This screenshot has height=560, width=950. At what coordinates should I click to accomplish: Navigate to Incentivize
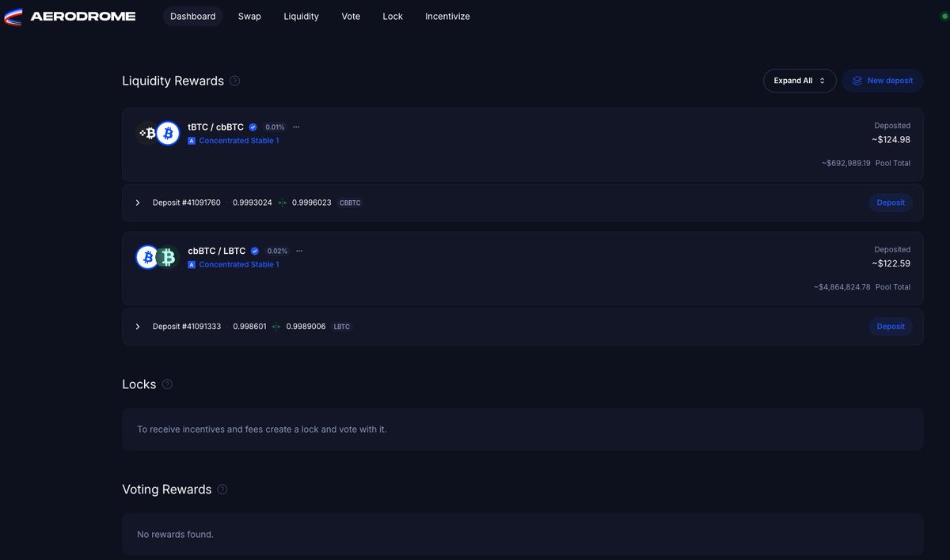[447, 16]
